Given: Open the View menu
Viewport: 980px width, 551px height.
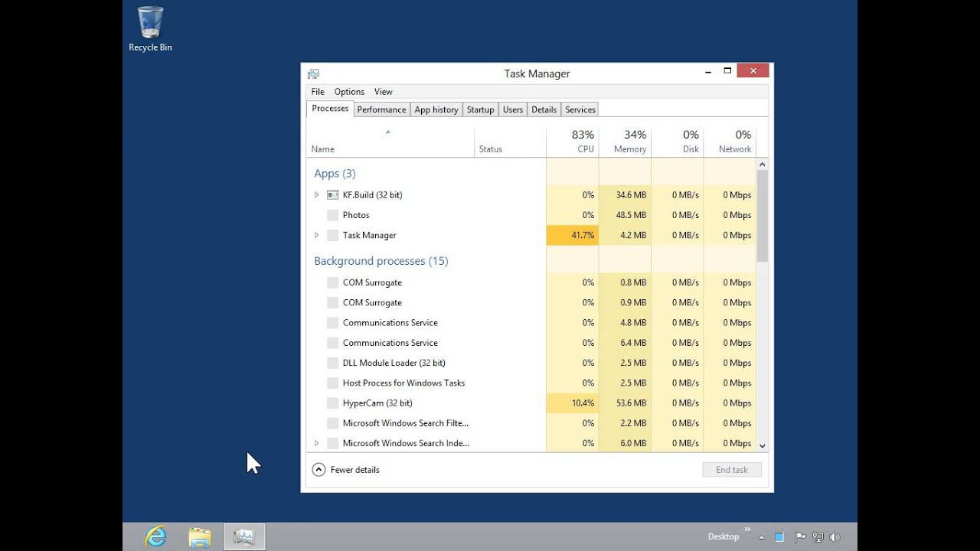Looking at the screenshot, I should tap(384, 92).
